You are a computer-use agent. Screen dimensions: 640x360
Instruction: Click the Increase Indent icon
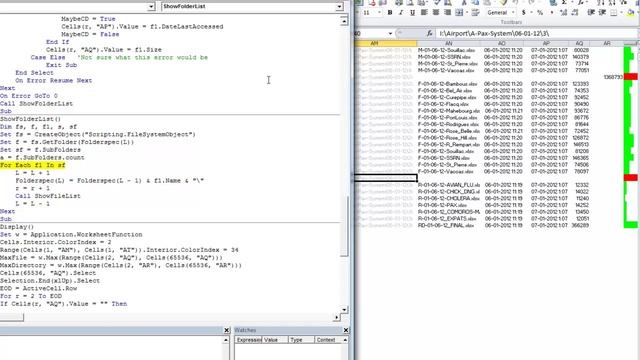click(x=602, y=13)
